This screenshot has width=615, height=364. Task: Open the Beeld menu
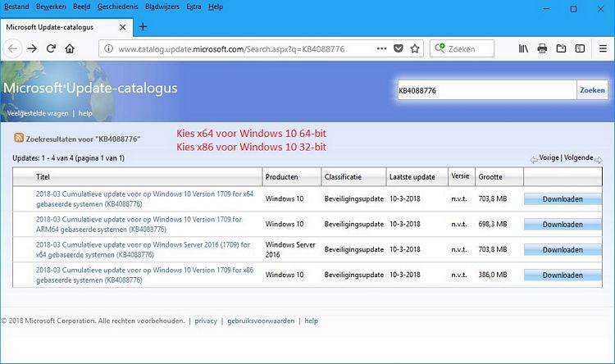point(81,7)
